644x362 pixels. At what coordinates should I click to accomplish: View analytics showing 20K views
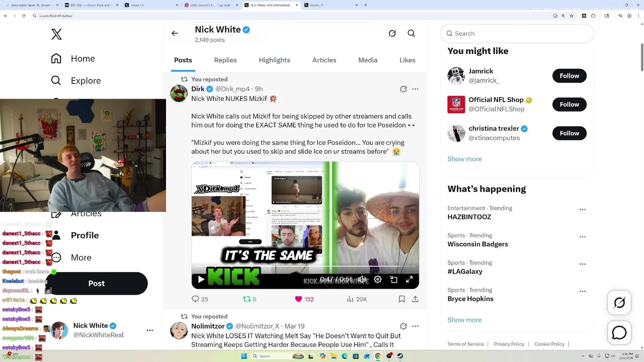point(357,299)
